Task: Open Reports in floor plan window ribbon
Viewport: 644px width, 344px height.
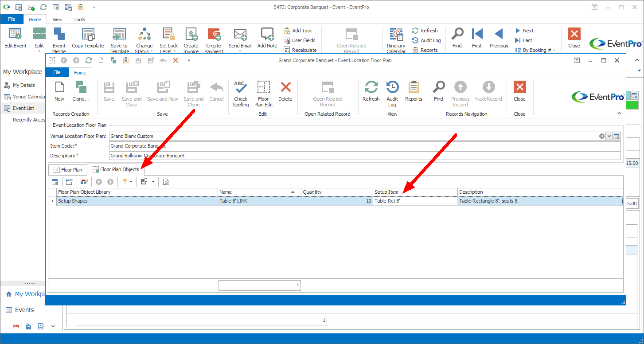Action: click(414, 91)
